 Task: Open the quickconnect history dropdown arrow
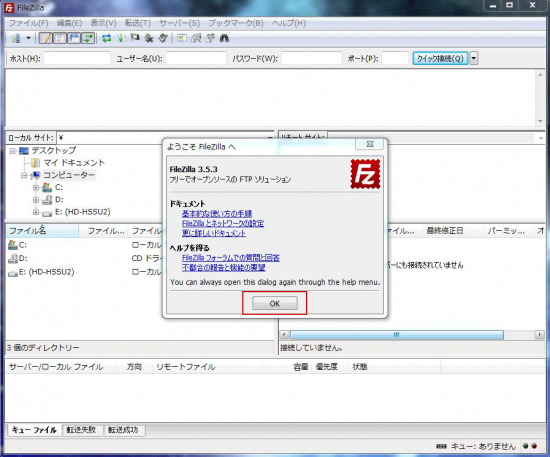point(474,58)
